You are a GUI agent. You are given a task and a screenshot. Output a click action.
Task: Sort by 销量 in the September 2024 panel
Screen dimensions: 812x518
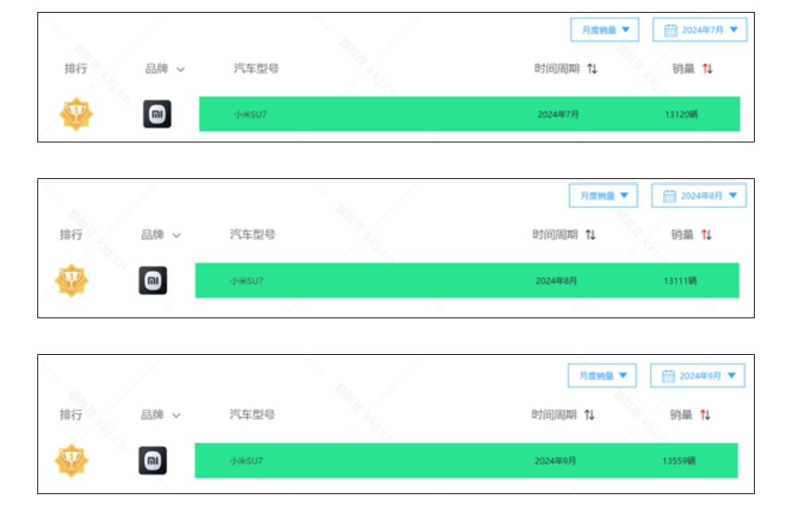pyautogui.click(x=705, y=415)
